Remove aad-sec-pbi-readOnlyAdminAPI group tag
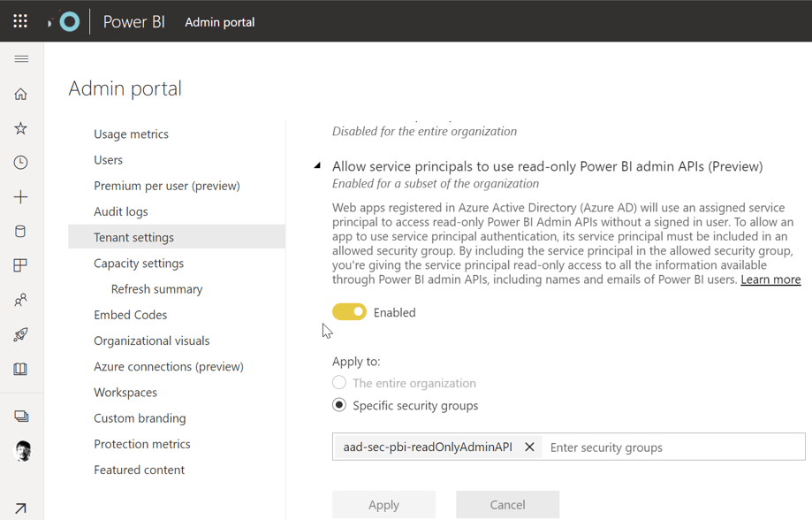Image resolution: width=812 pixels, height=520 pixels. coord(529,447)
